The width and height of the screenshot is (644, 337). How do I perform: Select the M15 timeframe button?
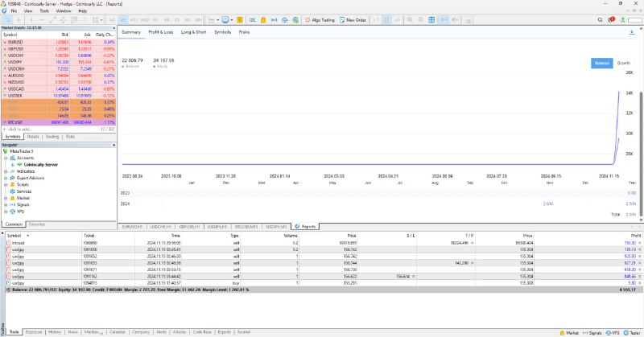pos(134,19)
